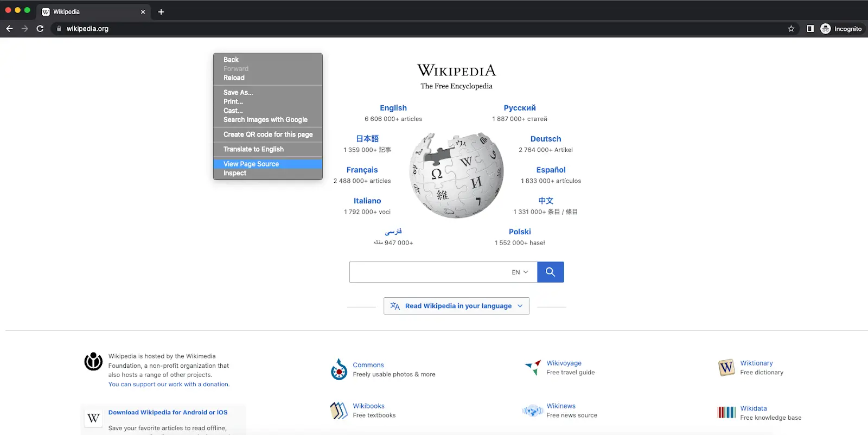Screen dimensions: 868x435
Task: Open the Español Wikipedia link
Action: pos(551,170)
